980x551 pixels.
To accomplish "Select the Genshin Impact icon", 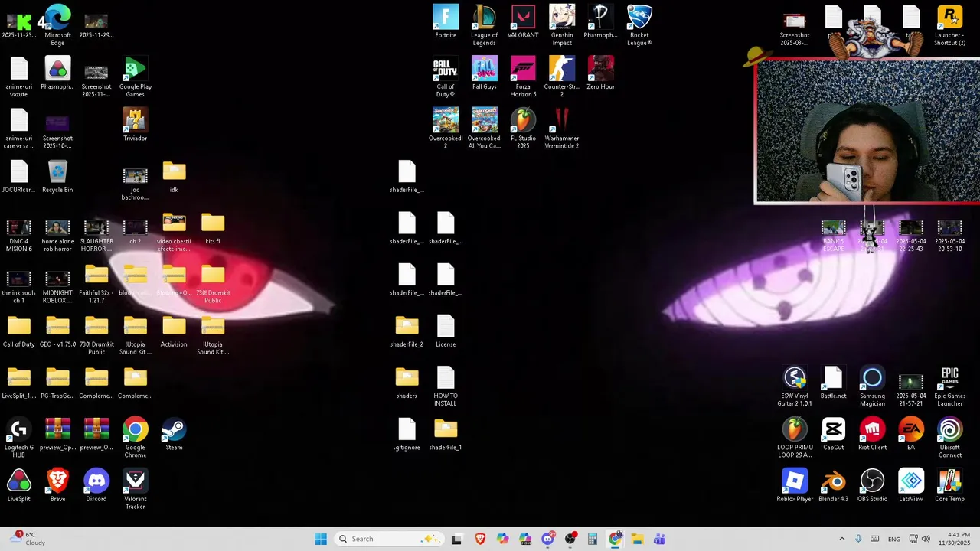I will [x=562, y=24].
